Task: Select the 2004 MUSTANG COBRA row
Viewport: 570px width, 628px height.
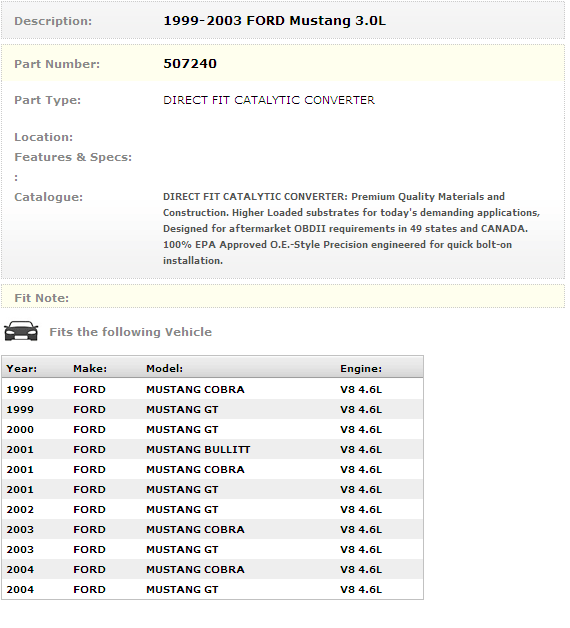Action: click(x=212, y=570)
